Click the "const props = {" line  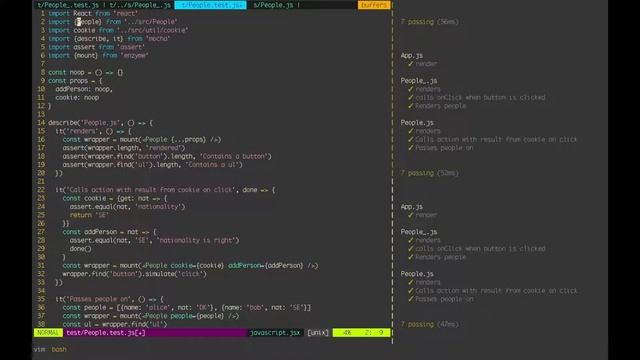click(x=76, y=81)
